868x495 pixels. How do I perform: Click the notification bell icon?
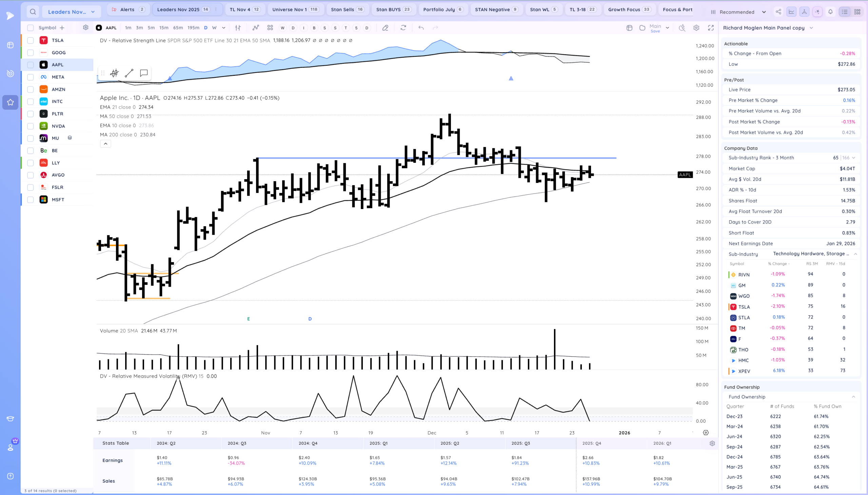[830, 12]
